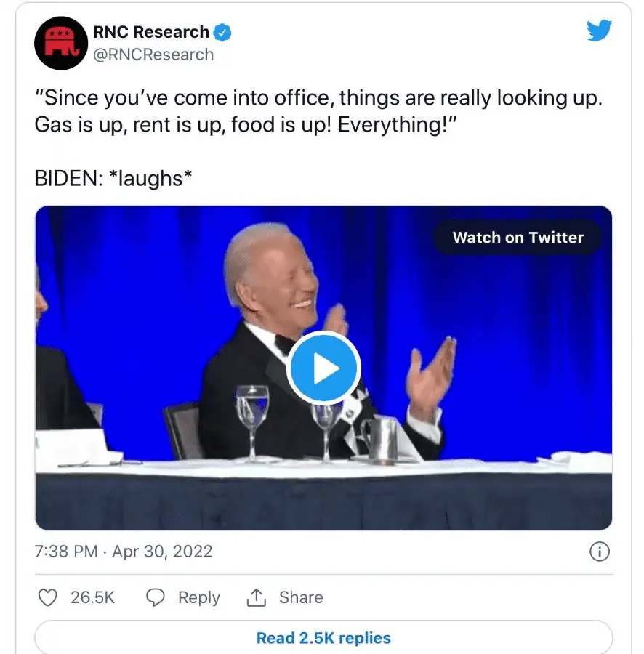This screenshot has width=644, height=654.
Task: Open Read 2.5K replies
Action: (x=323, y=638)
